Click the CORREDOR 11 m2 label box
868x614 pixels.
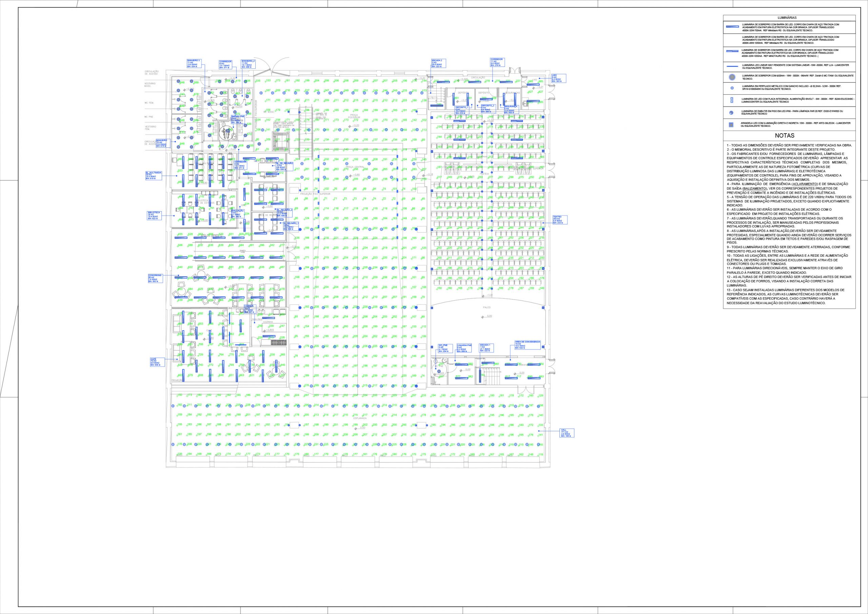(x=498, y=62)
